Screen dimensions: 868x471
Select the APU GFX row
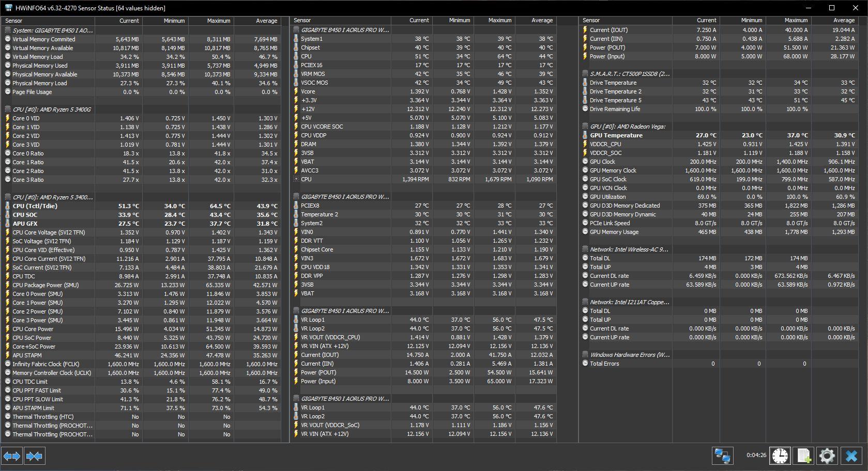141,224
